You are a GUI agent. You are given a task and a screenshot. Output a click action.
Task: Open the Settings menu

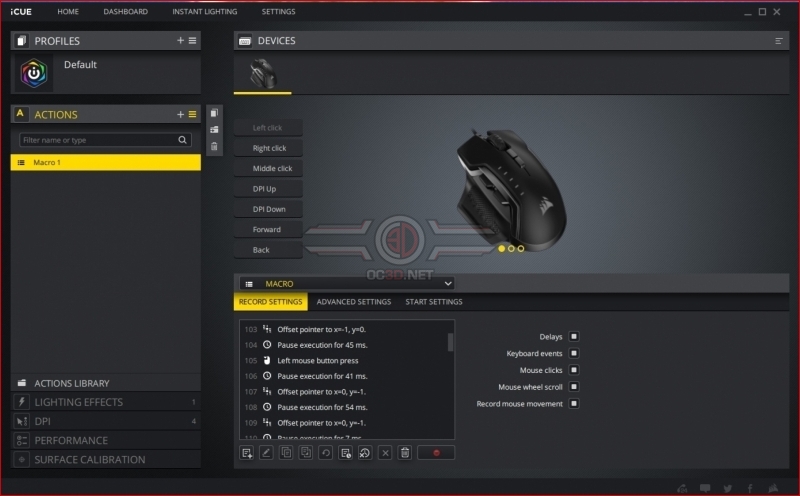279,11
